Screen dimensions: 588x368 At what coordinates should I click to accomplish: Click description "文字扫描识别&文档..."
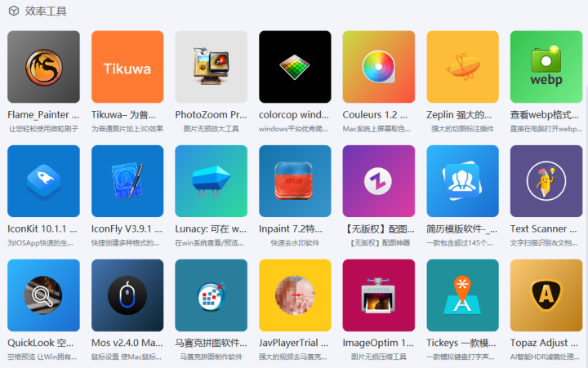(544, 243)
